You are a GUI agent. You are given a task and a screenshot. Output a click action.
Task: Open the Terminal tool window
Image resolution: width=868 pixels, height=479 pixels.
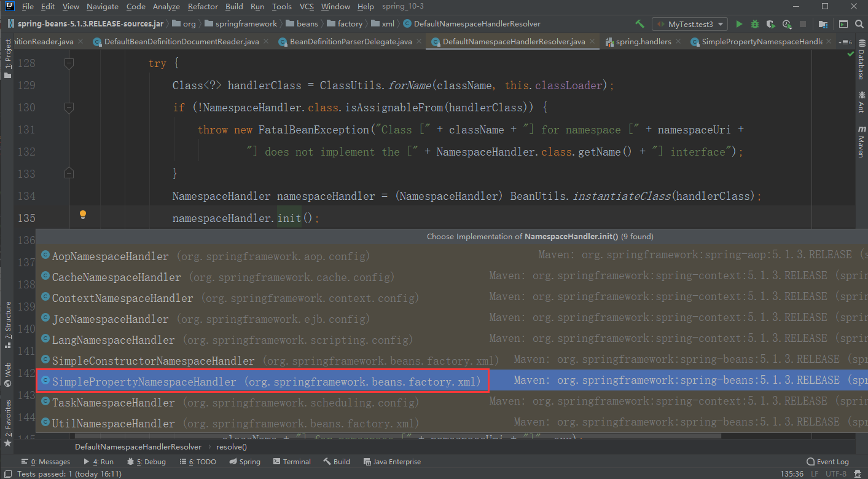pyautogui.click(x=292, y=462)
